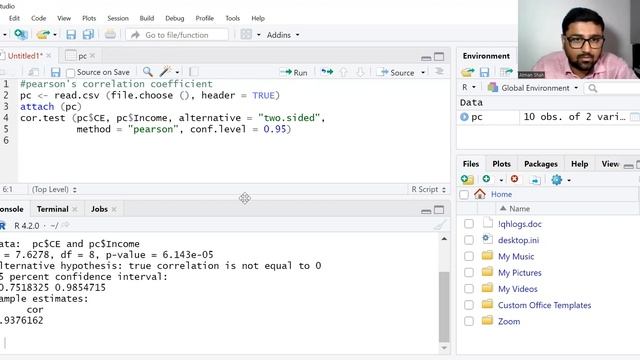Load workspace icon in Environment pane

point(468,73)
